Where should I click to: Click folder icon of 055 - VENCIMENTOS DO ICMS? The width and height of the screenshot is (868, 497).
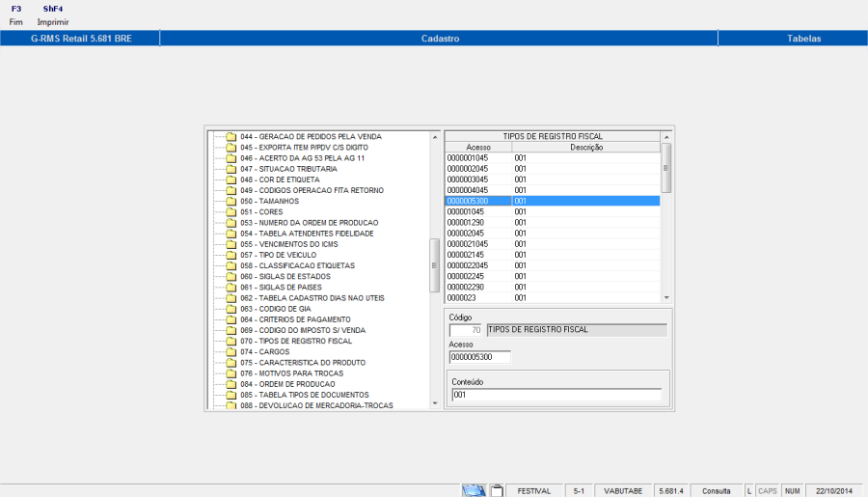point(231,244)
